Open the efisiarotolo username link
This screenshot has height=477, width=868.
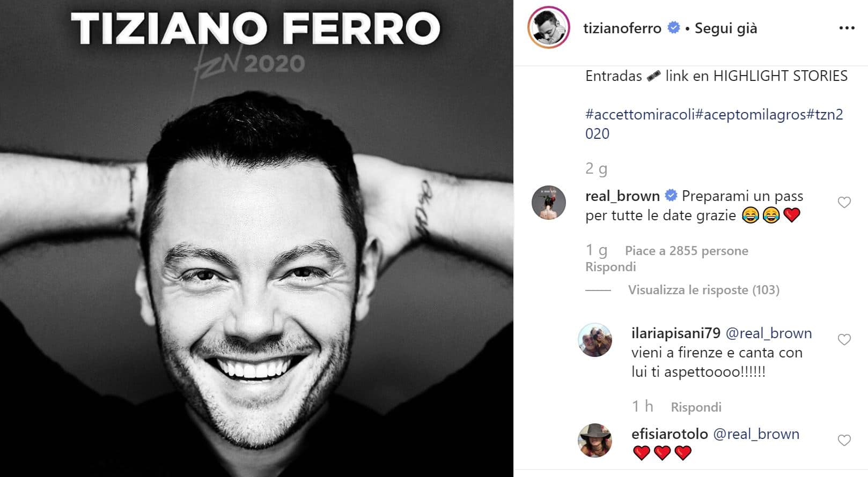670,434
